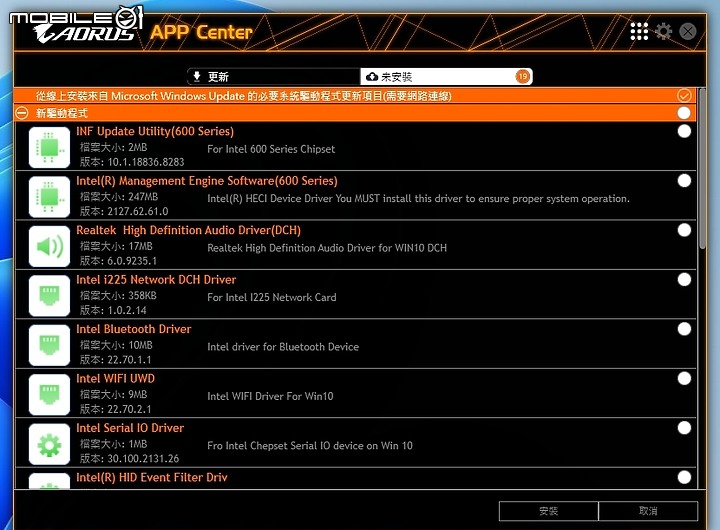Select Realtek High Definition Audio Driver checkbox

(684, 230)
